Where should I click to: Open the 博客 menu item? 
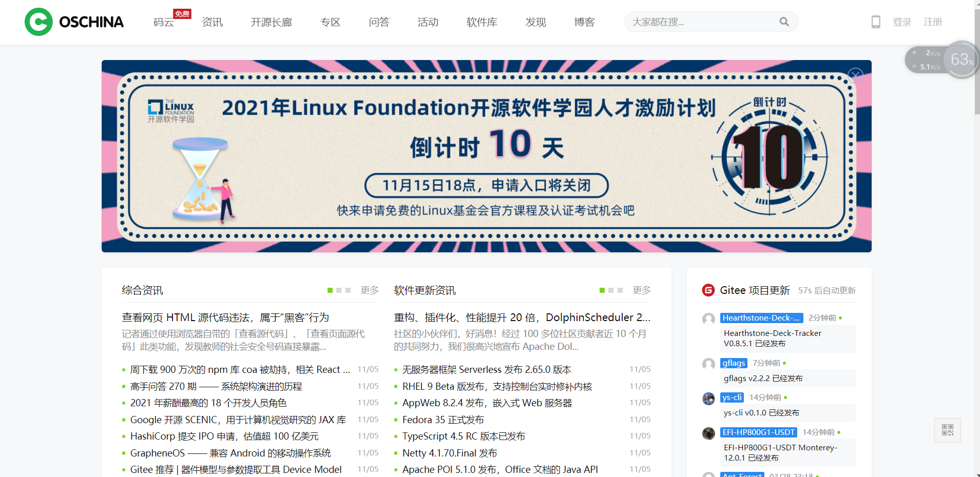tap(584, 22)
